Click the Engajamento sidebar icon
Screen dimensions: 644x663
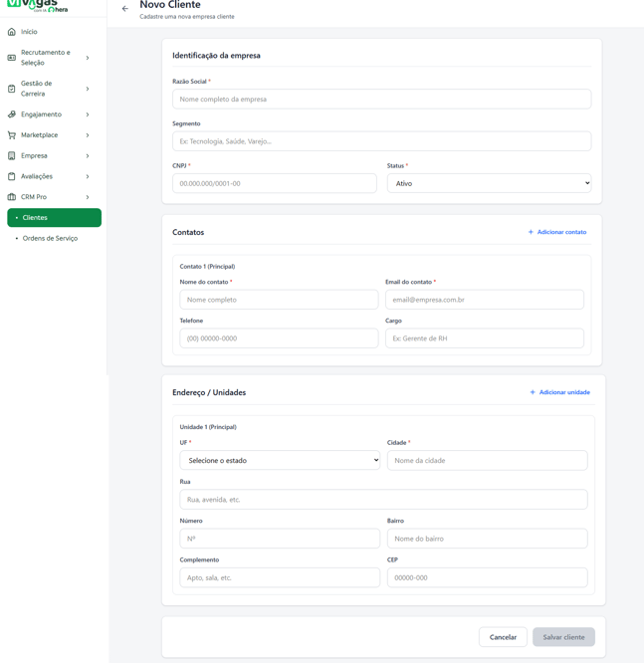pos(12,114)
